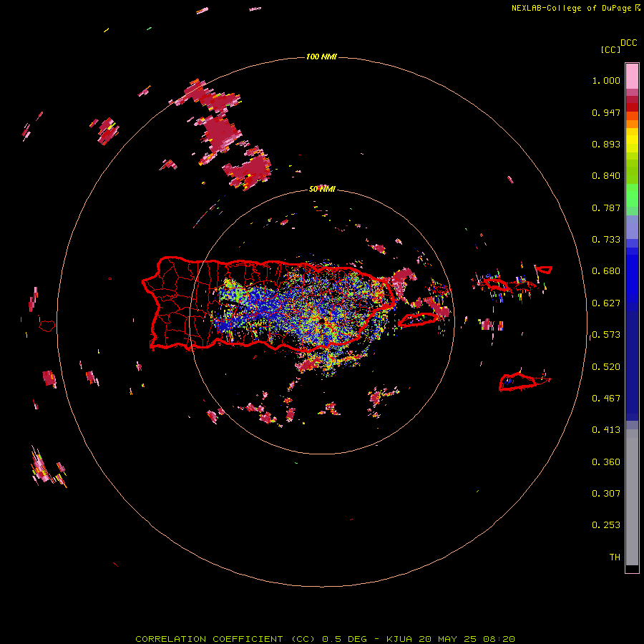Select the 0.307 scale value

point(606,494)
